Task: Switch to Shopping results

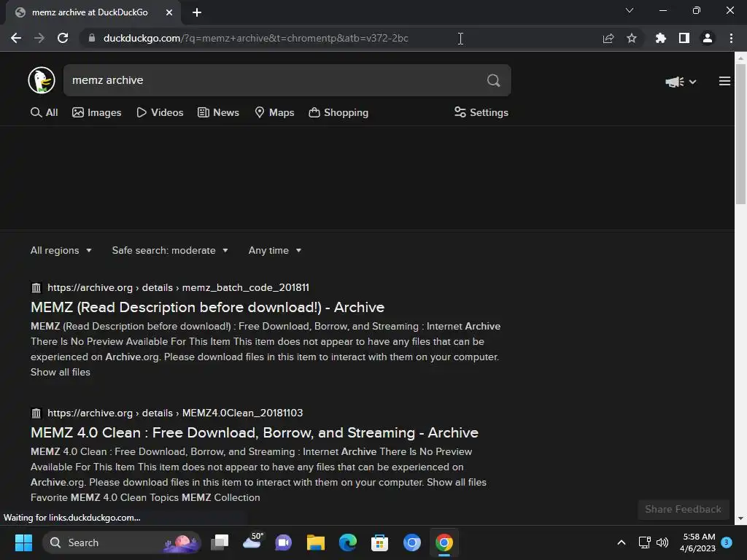Action: tap(338, 112)
